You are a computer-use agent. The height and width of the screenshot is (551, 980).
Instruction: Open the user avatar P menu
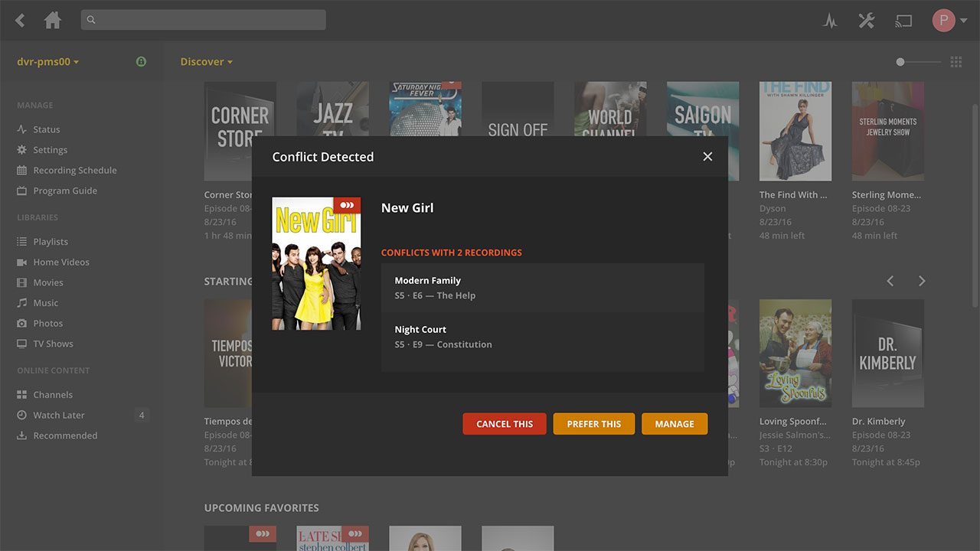(x=949, y=21)
